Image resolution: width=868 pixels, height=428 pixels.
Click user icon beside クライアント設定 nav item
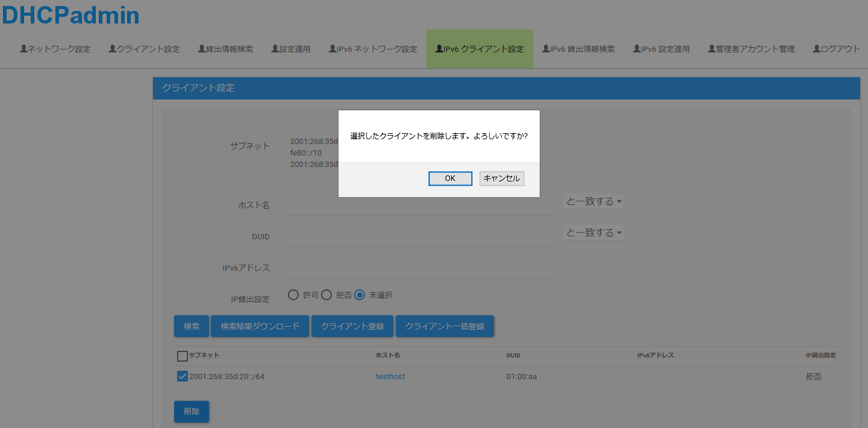point(113,49)
